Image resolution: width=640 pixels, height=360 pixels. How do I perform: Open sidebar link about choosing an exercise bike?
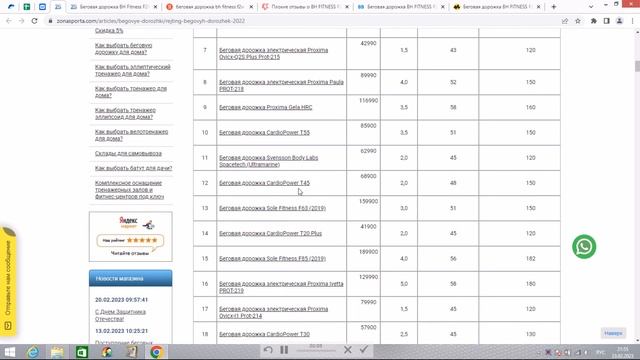coord(131,135)
